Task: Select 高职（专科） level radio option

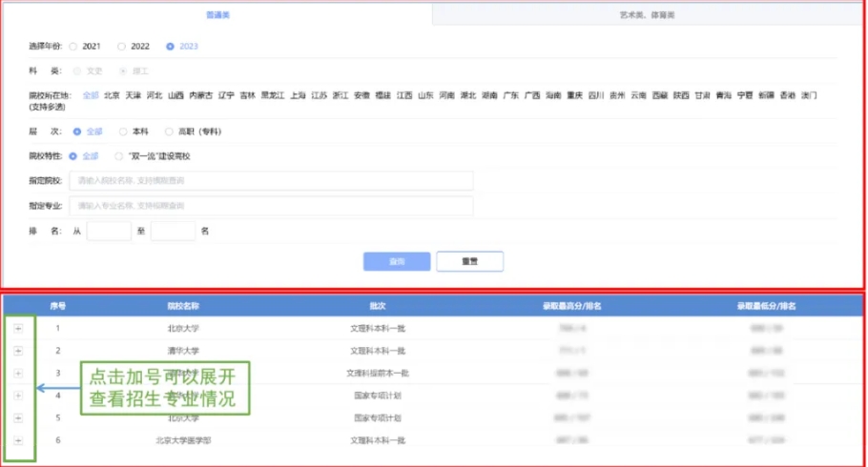Action: [x=169, y=132]
